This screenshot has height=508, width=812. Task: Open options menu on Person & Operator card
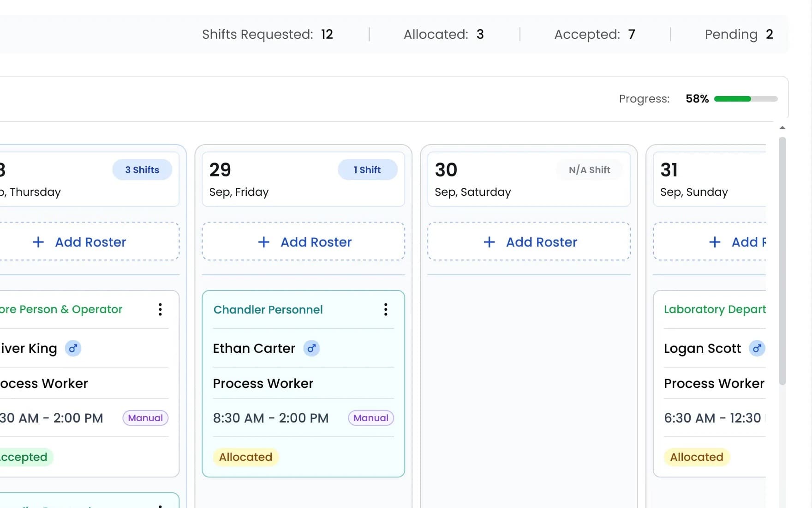pos(160,309)
